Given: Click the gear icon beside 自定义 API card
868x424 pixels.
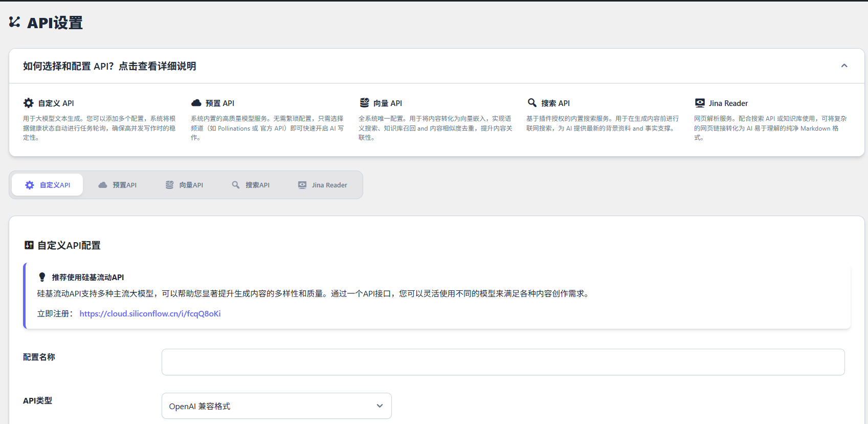Looking at the screenshot, I should click(x=29, y=103).
